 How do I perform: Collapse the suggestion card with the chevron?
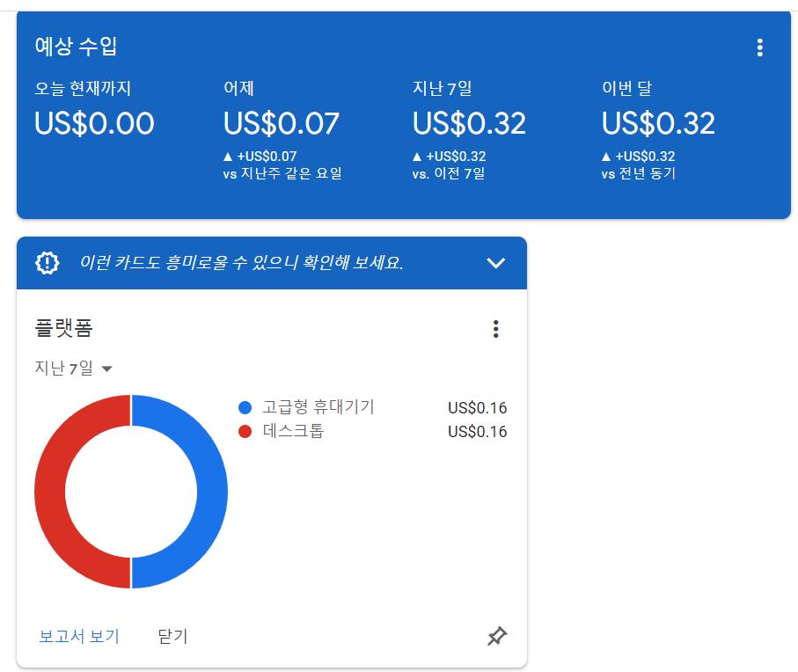click(x=495, y=262)
